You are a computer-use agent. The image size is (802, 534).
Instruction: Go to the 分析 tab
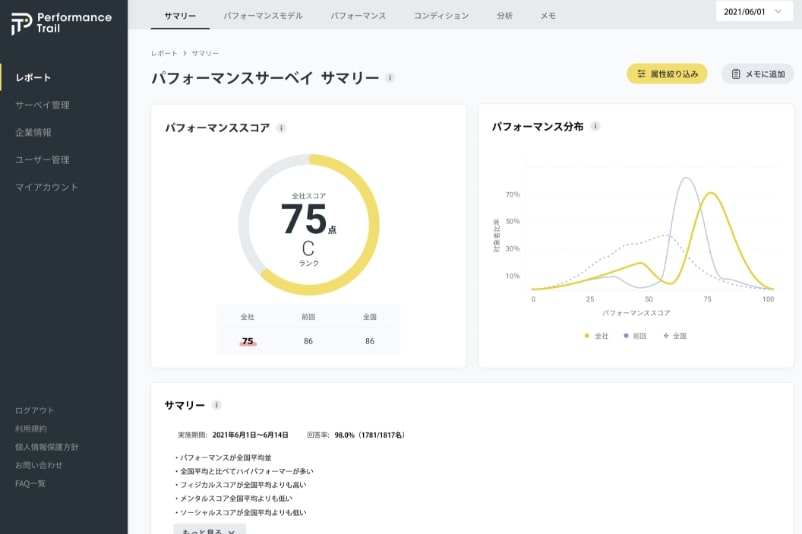[x=504, y=16]
